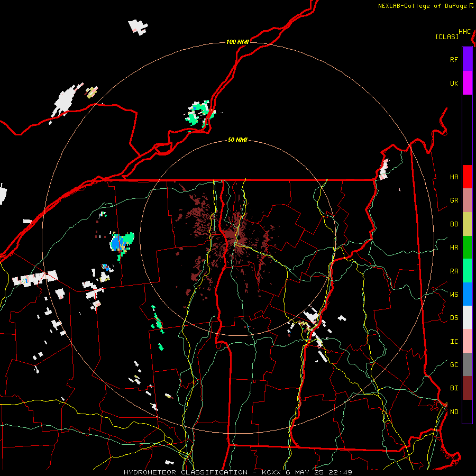The image size is (476, 476).
Task: Click the BD yellow legend swatch
Action: pyautogui.click(x=467, y=224)
